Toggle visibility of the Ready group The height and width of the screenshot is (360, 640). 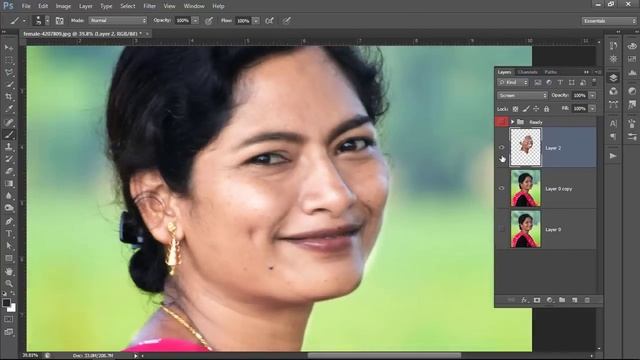[502, 122]
